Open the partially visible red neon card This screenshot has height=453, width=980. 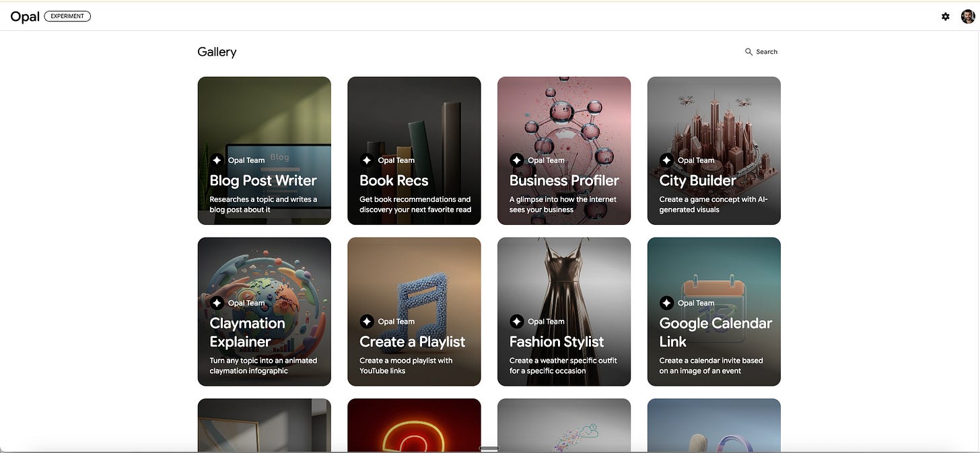(414, 425)
